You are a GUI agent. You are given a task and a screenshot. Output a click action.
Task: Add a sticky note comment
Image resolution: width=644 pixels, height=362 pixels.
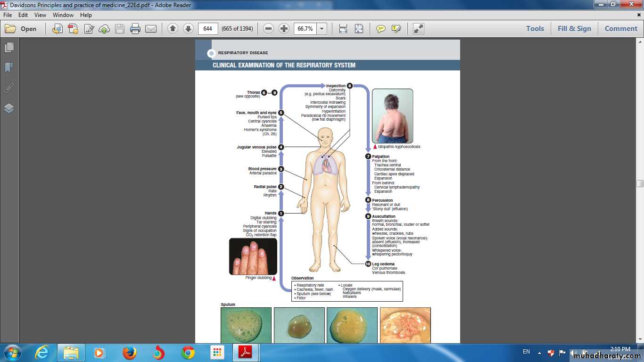(x=380, y=29)
